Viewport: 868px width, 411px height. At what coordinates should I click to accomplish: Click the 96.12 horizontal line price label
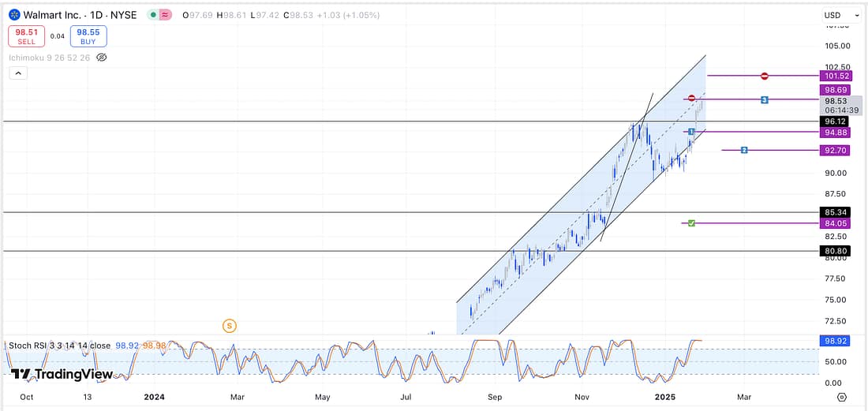tap(835, 121)
